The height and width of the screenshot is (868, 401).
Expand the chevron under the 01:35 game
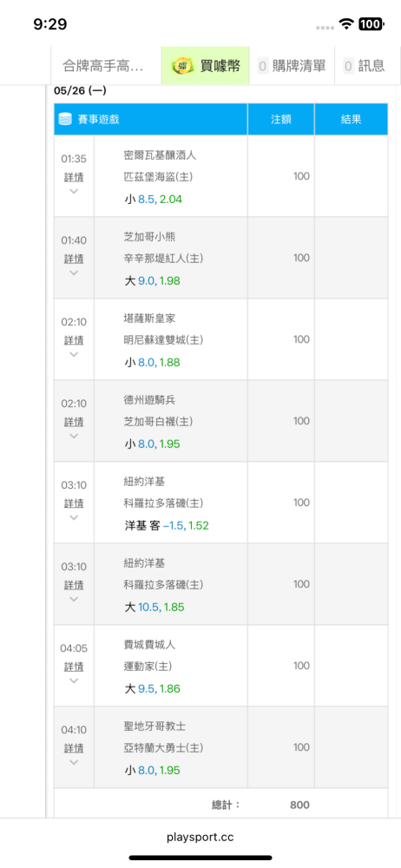(74, 191)
